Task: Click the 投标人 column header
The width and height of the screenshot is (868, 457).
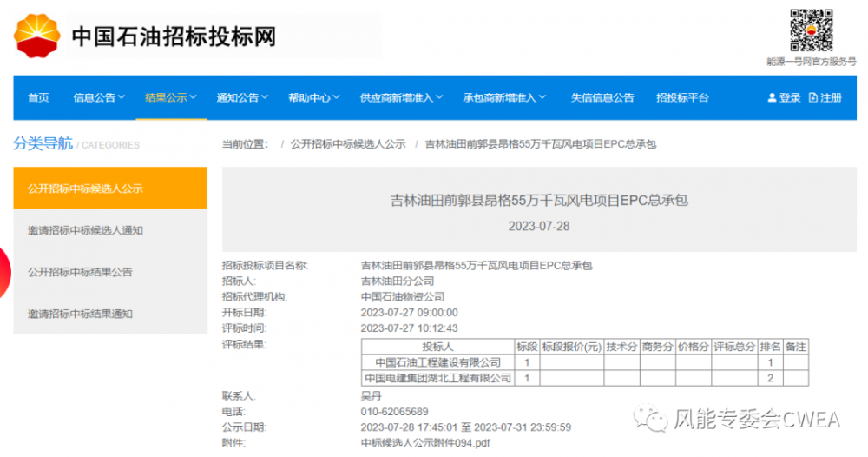Action: tap(437, 347)
